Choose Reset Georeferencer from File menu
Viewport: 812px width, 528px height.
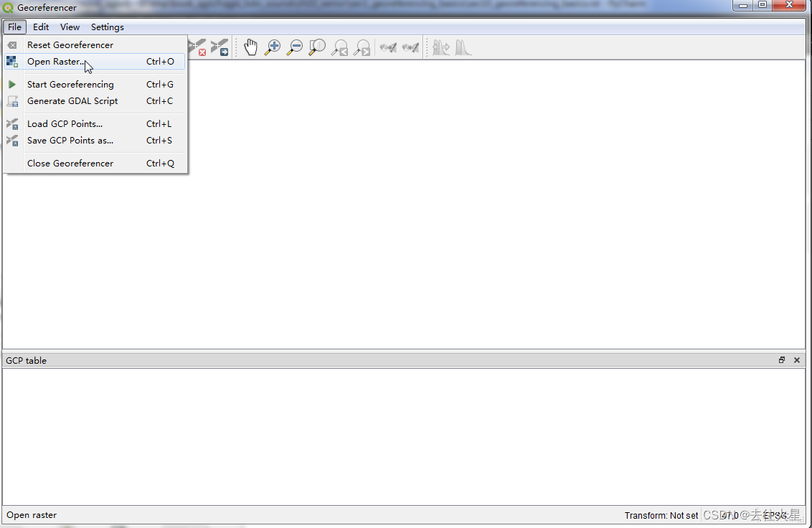pos(95,45)
